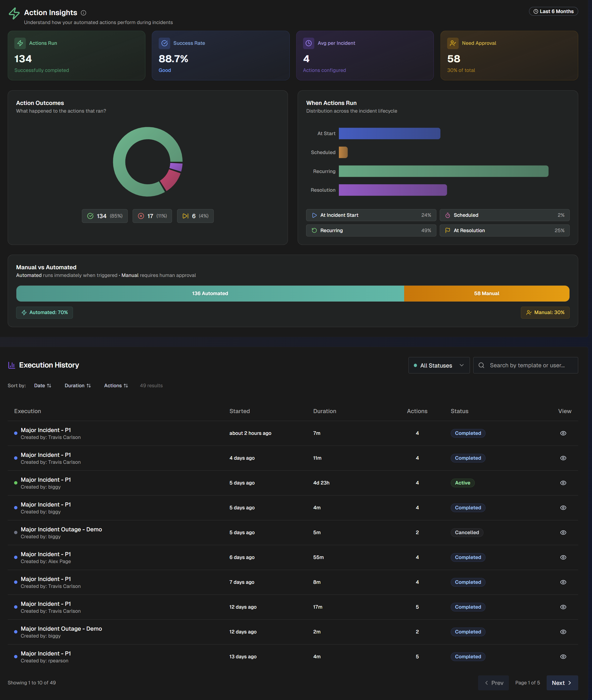Click the Need Approval approval icon

point(453,43)
